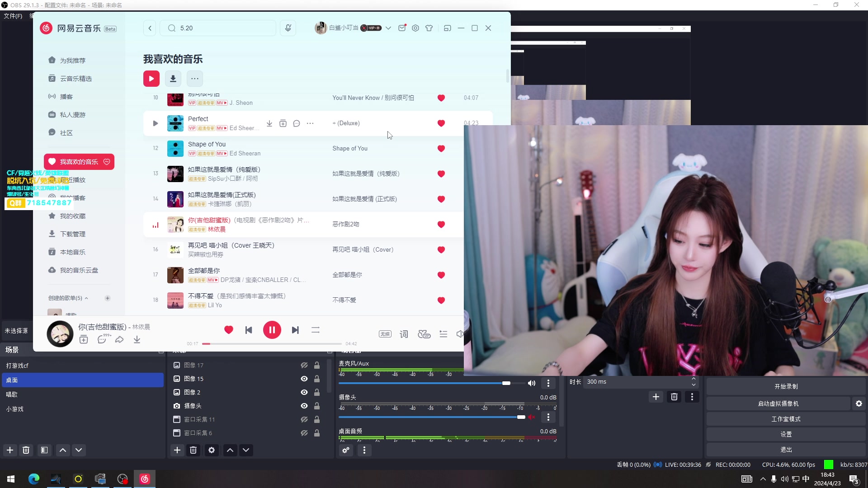Play all liked songs red button

click(x=151, y=79)
